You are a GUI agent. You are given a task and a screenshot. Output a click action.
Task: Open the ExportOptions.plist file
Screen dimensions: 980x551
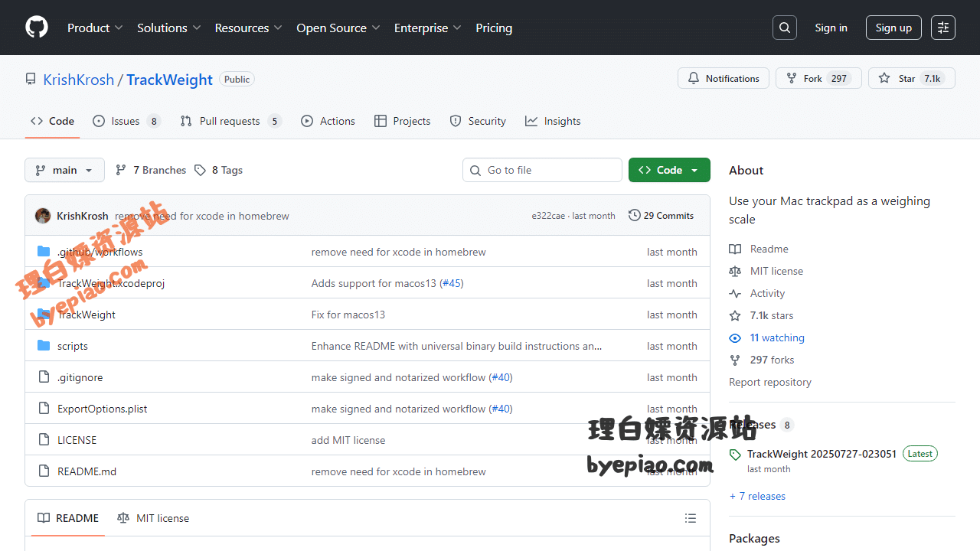[x=103, y=409]
